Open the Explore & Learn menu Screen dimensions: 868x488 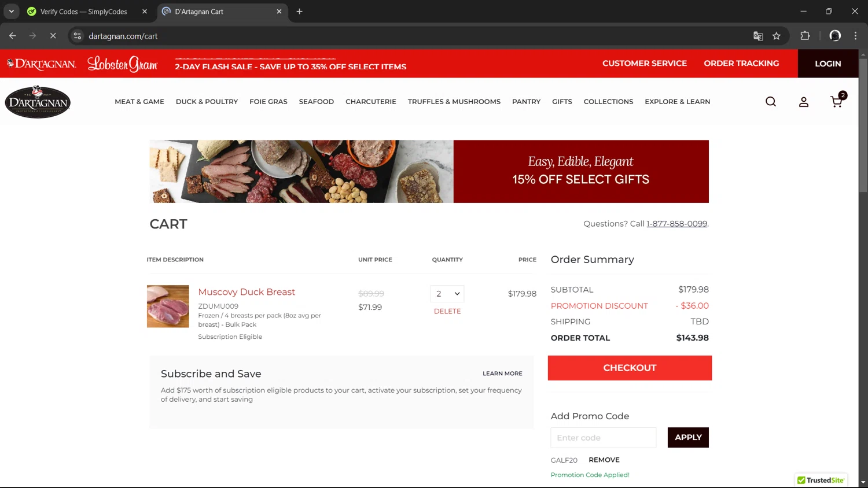(678, 102)
